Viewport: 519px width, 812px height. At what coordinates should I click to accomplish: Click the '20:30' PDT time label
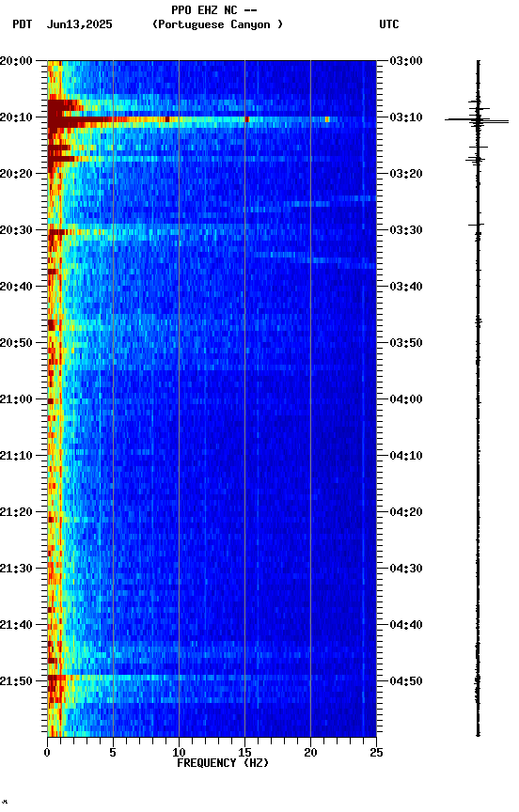[x=16, y=230]
